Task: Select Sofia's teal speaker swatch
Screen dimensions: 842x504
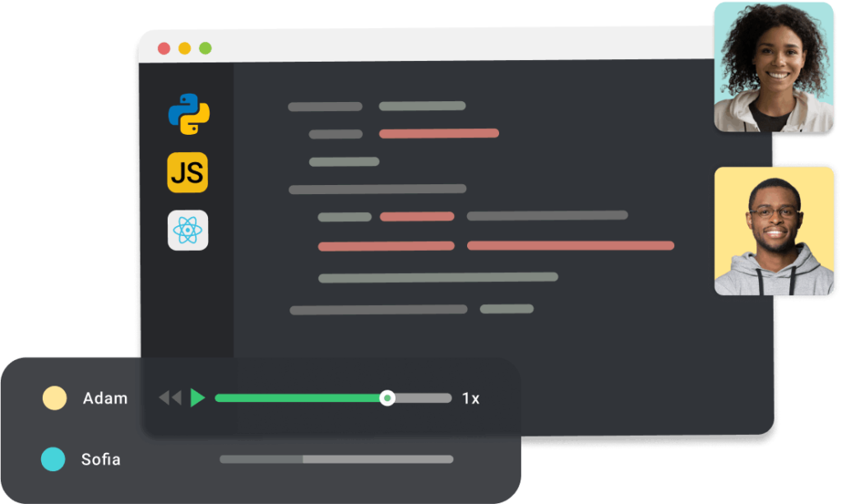Action: click(53, 460)
